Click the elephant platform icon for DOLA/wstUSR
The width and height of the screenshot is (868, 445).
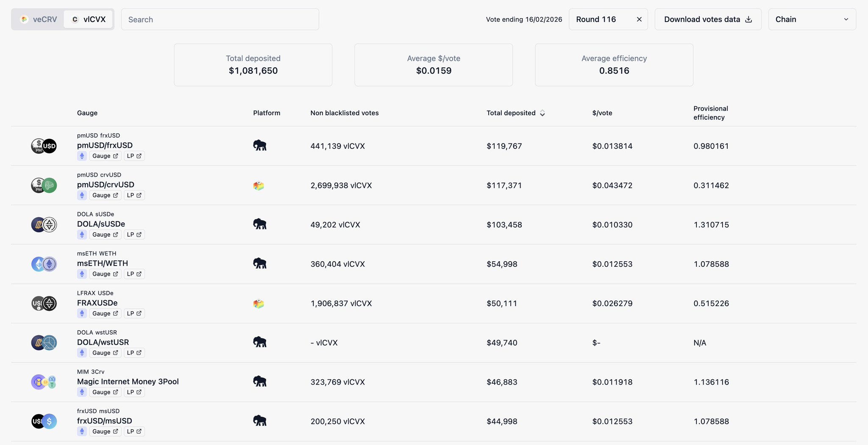click(x=259, y=342)
